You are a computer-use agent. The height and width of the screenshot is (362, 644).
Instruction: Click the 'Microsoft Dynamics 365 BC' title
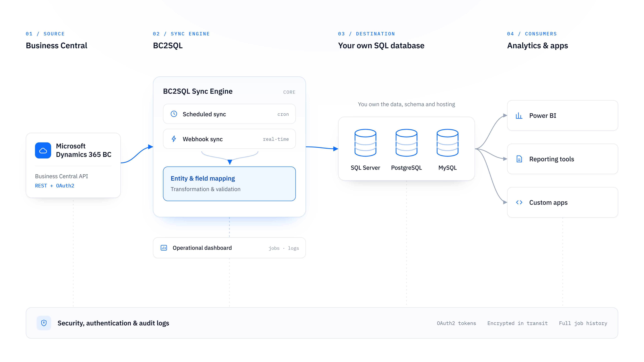83,150
